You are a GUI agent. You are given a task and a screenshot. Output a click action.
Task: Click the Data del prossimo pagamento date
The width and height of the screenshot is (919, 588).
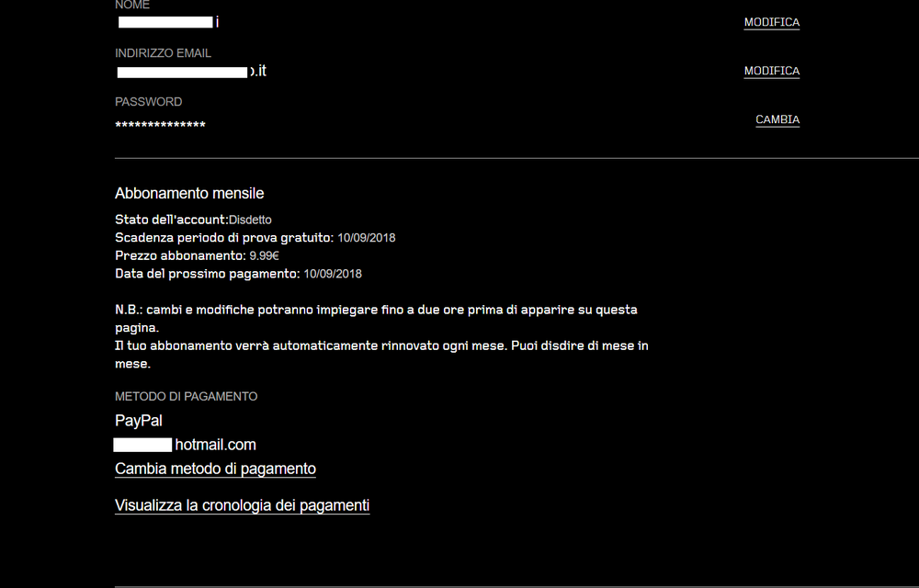(x=333, y=274)
